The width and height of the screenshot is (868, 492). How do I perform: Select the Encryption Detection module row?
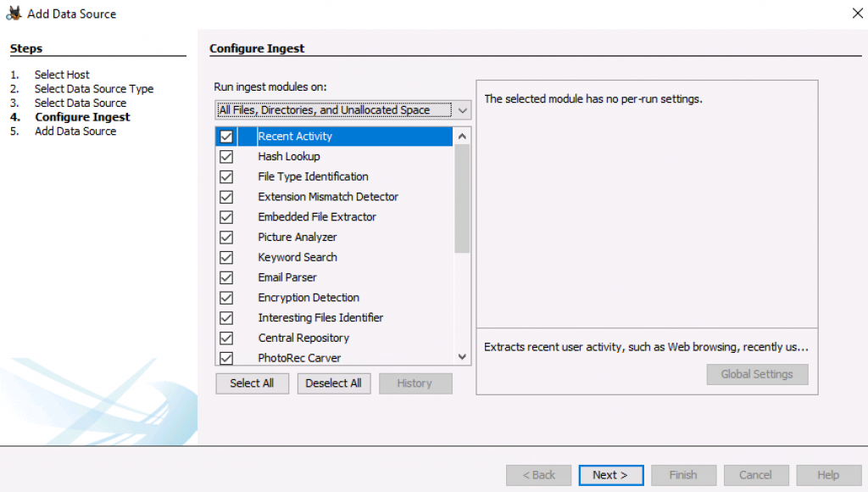coord(309,298)
